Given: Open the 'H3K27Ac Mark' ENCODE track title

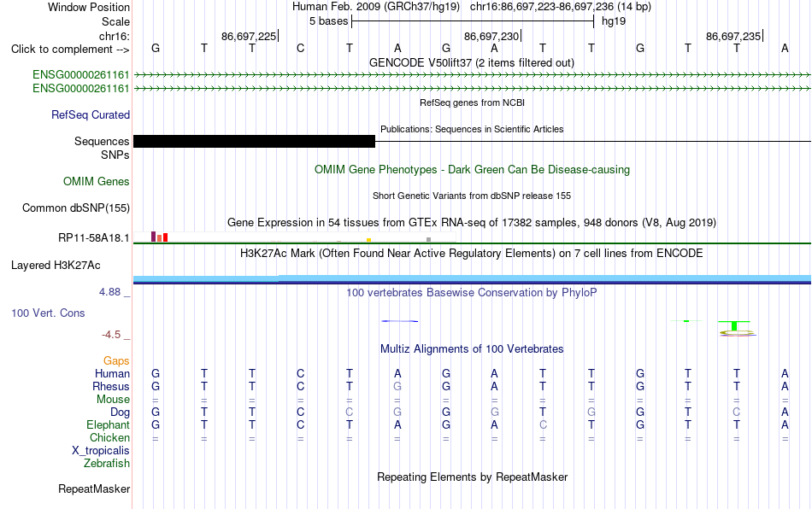Looking at the screenshot, I should (472, 253).
